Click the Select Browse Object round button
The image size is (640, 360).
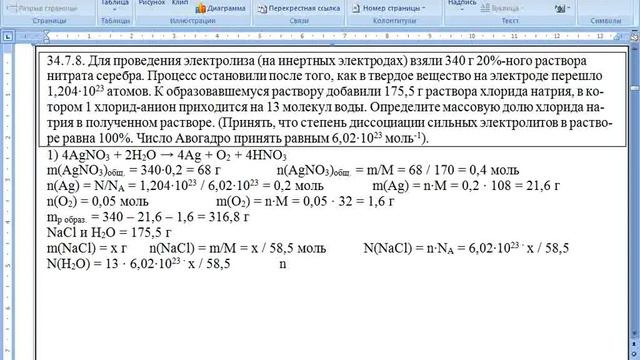tap(635, 353)
